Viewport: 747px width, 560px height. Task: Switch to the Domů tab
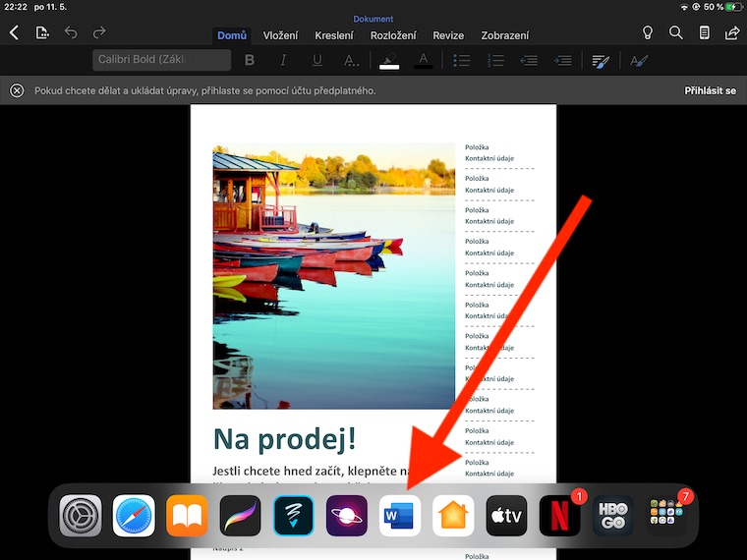point(232,35)
